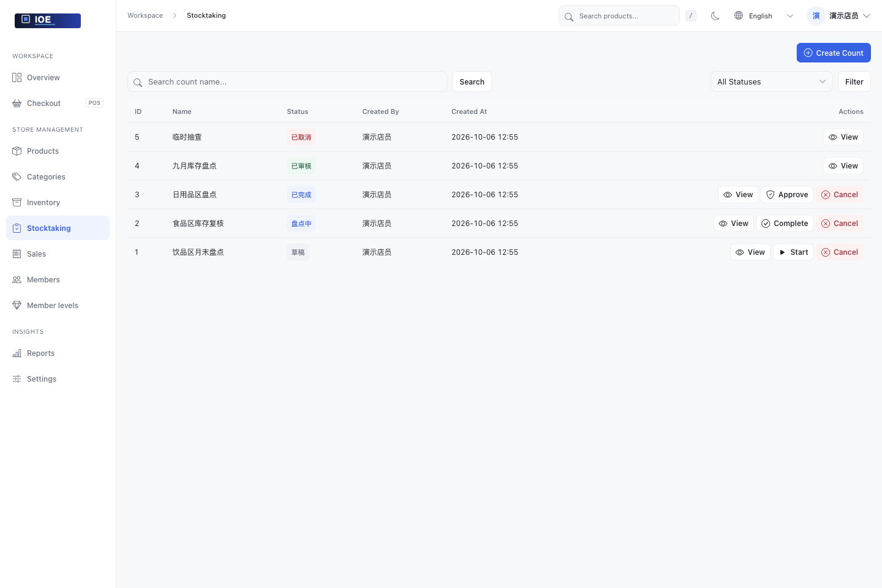This screenshot has width=882, height=588.
Task: Click the Categories tag icon
Action: click(x=17, y=177)
